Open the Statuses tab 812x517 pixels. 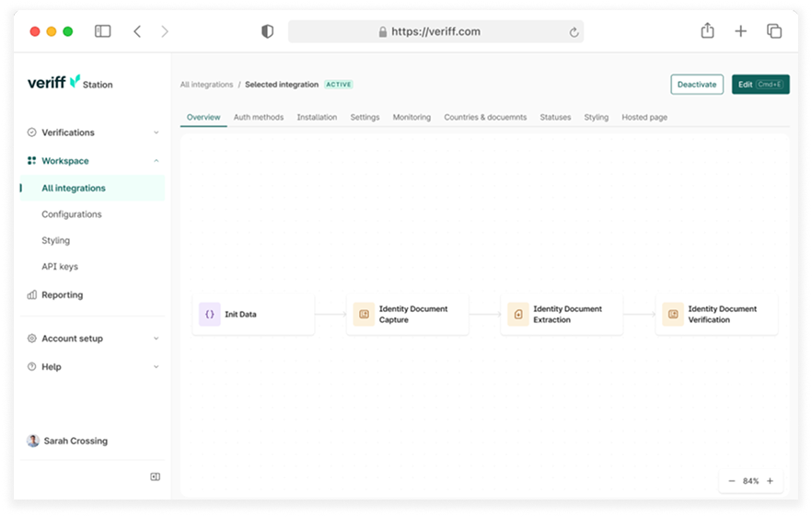point(555,117)
